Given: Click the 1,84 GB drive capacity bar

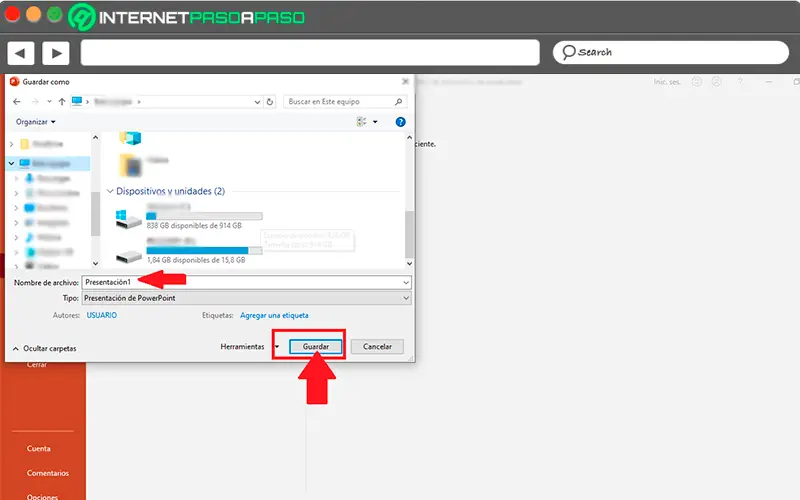Looking at the screenshot, I should pyautogui.click(x=204, y=251).
